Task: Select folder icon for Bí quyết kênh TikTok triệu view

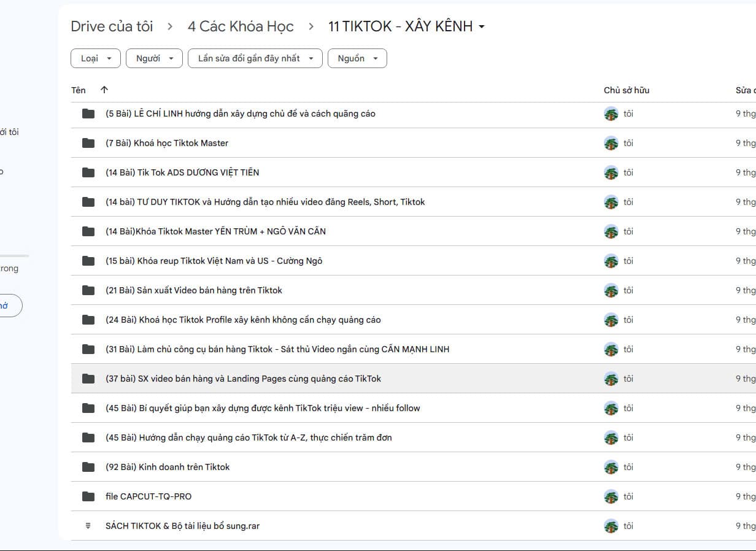Action: click(x=88, y=408)
